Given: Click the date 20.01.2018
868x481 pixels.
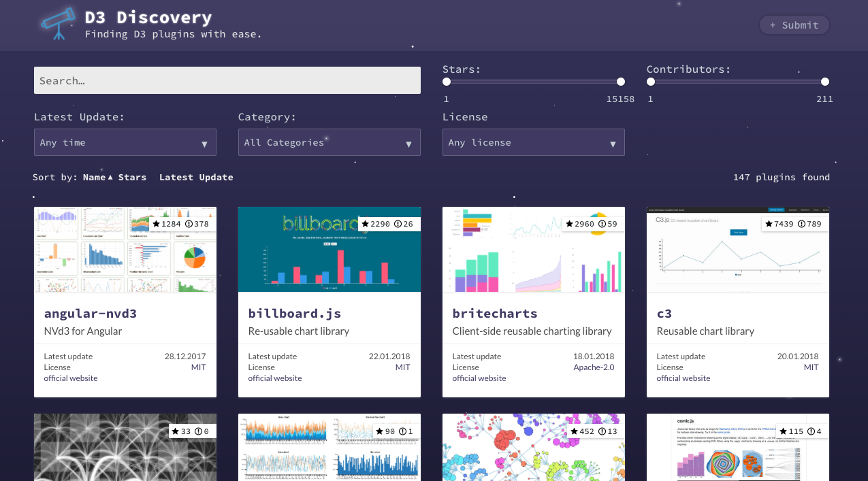Looking at the screenshot, I should tap(798, 356).
